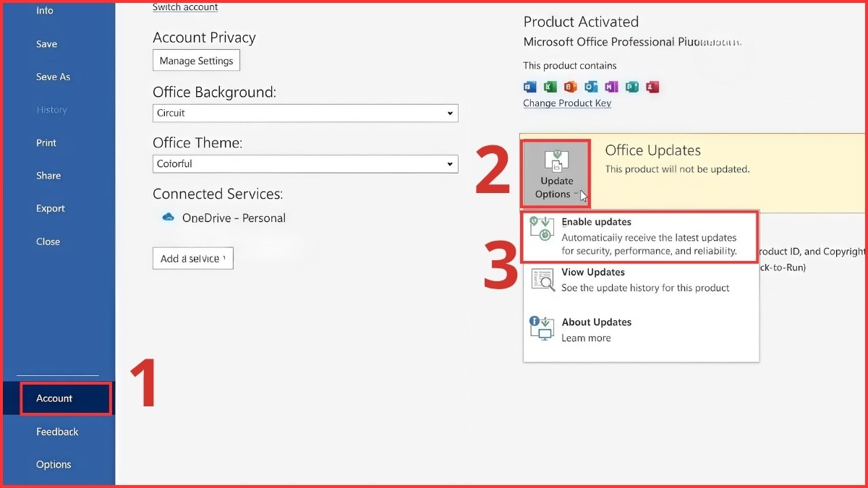Click the green Excel app icon
Viewport: 868px width, 488px height.
(x=550, y=87)
